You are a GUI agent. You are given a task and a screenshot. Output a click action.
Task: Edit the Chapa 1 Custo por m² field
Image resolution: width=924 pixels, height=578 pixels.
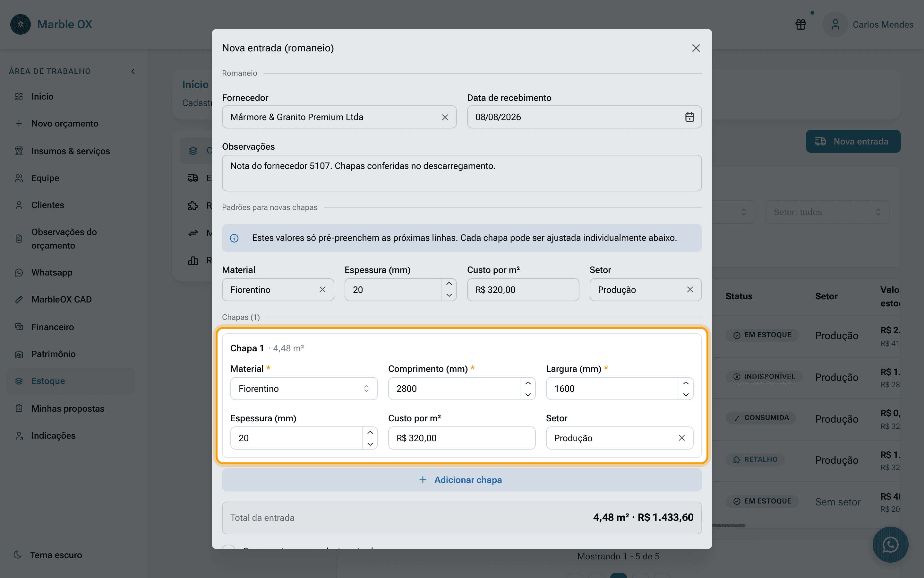[x=462, y=438]
